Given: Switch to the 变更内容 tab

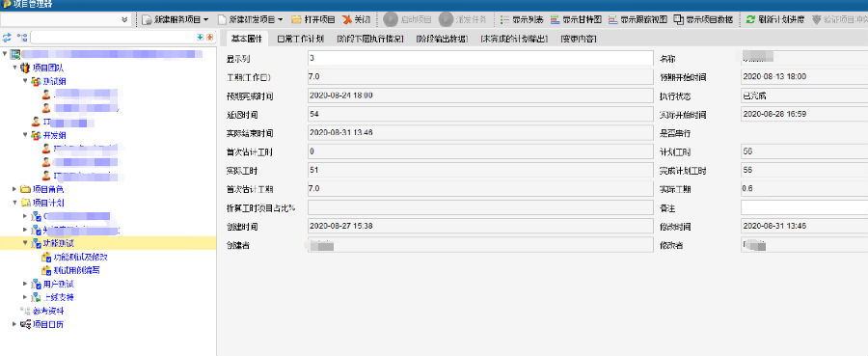Looking at the screenshot, I should pyautogui.click(x=578, y=39).
